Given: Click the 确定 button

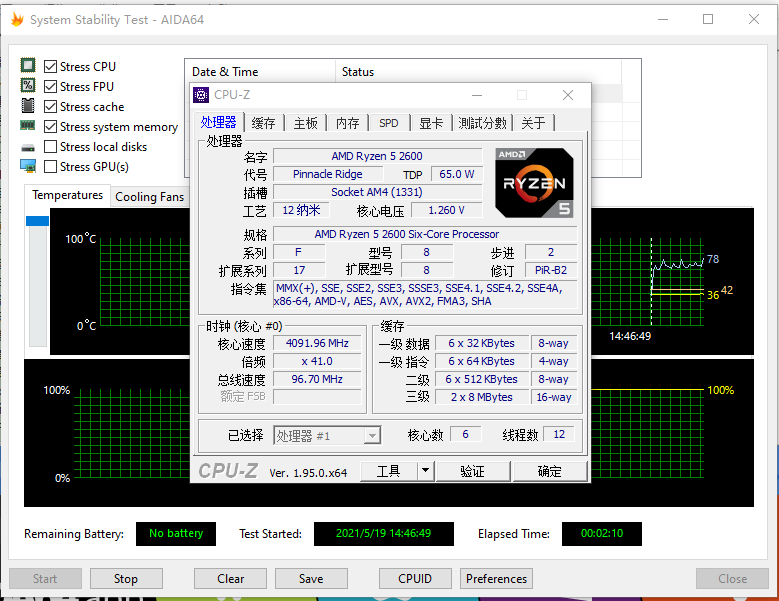Looking at the screenshot, I should [x=549, y=470].
